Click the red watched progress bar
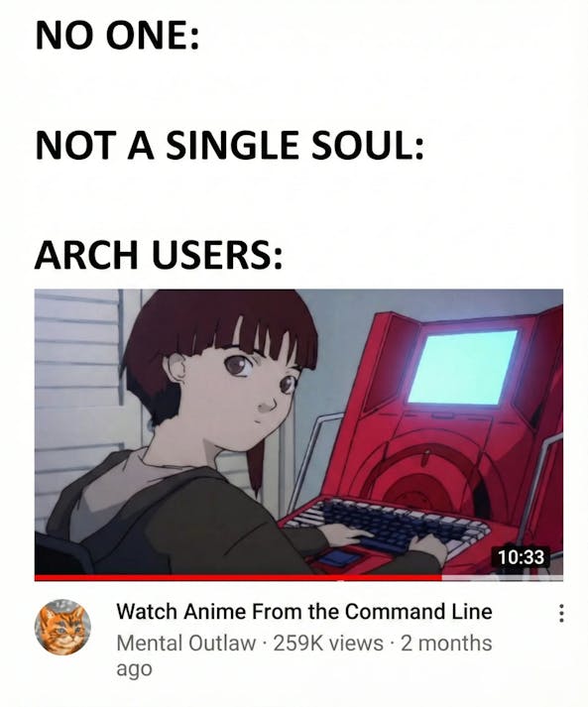 (x=238, y=577)
